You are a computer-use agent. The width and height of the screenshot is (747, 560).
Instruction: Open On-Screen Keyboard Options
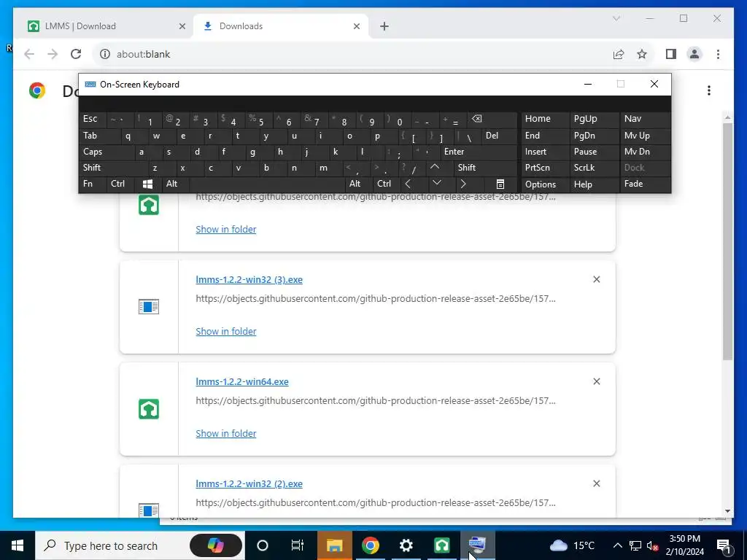click(545, 184)
